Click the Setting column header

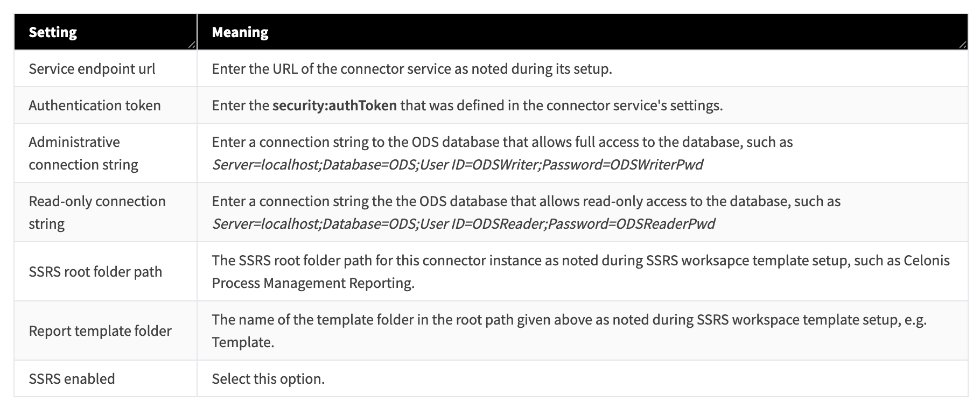pyautogui.click(x=53, y=32)
